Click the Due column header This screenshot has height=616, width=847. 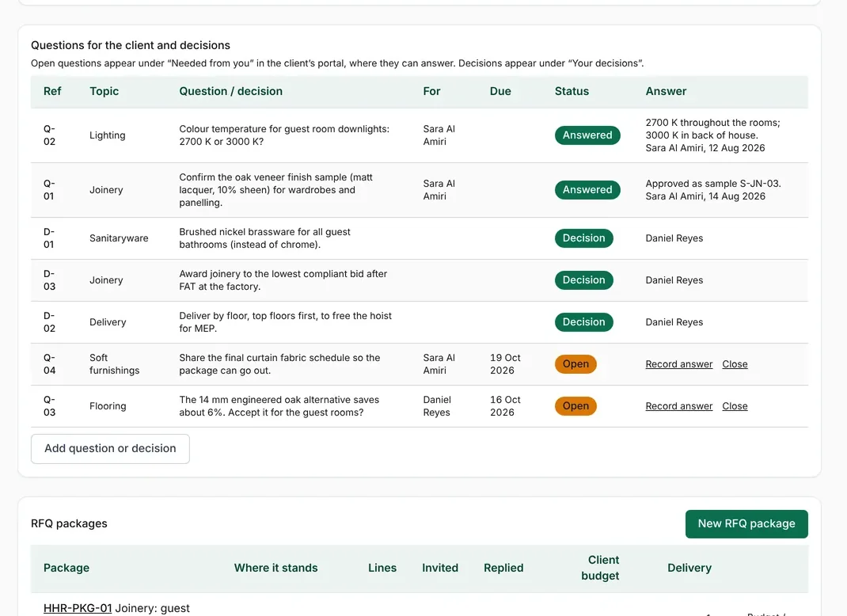(x=500, y=91)
